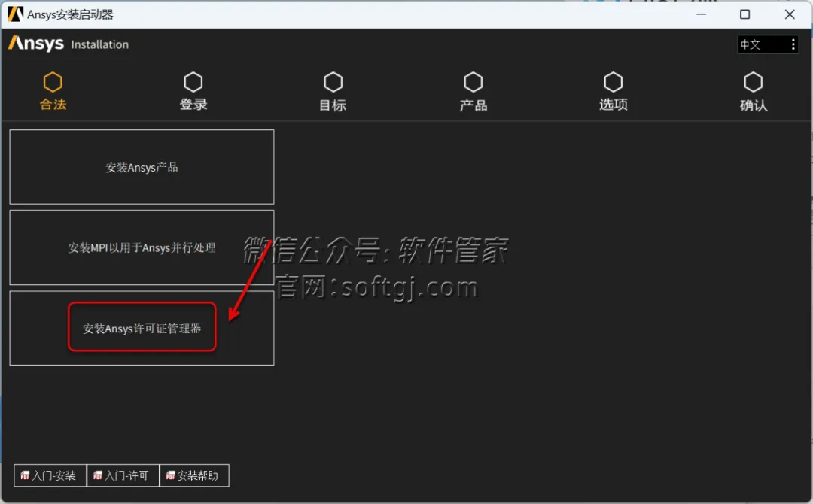Click 安装Ansys产品 button
The width and height of the screenshot is (813, 504).
click(142, 167)
